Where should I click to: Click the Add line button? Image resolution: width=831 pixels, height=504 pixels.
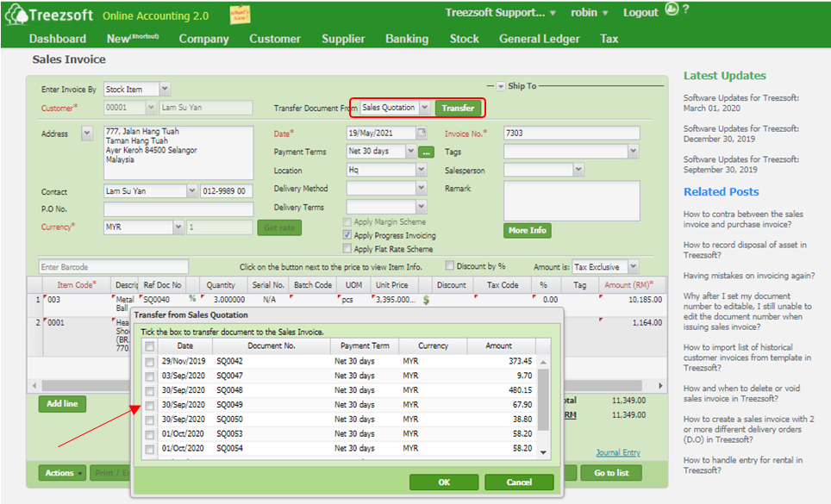(x=62, y=404)
